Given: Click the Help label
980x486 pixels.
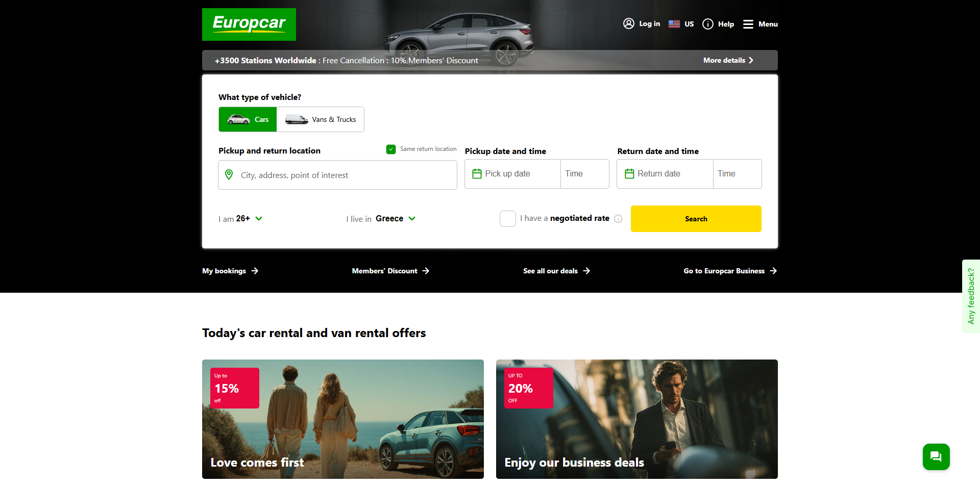Looking at the screenshot, I should pyautogui.click(x=726, y=24).
